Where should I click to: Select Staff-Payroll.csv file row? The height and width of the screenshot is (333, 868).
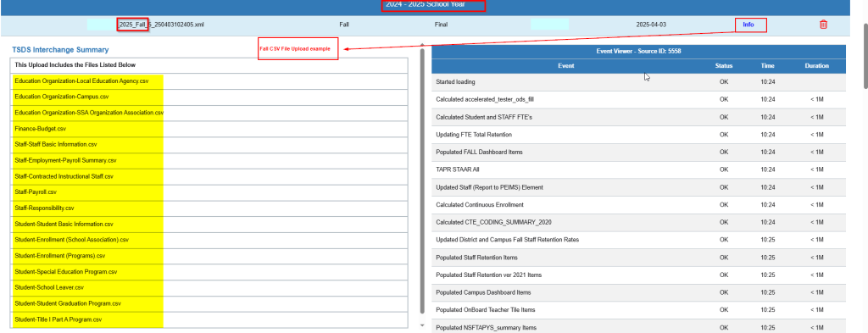(x=209, y=192)
